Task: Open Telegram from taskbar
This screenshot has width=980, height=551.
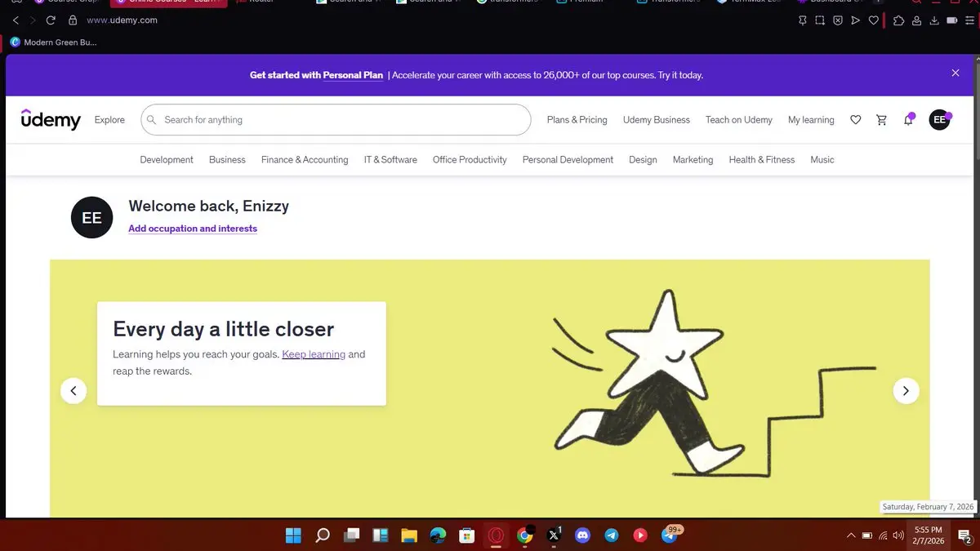Action: coord(611,535)
